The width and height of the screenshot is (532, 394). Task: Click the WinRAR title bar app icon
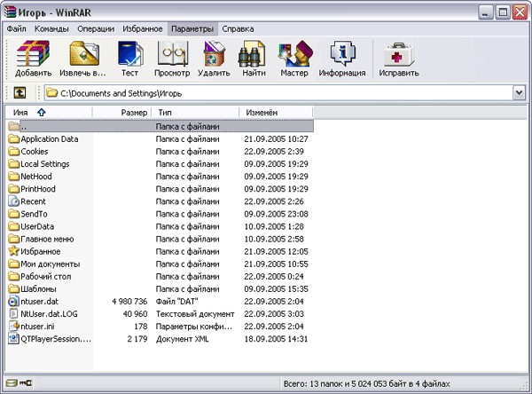click(10, 12)
